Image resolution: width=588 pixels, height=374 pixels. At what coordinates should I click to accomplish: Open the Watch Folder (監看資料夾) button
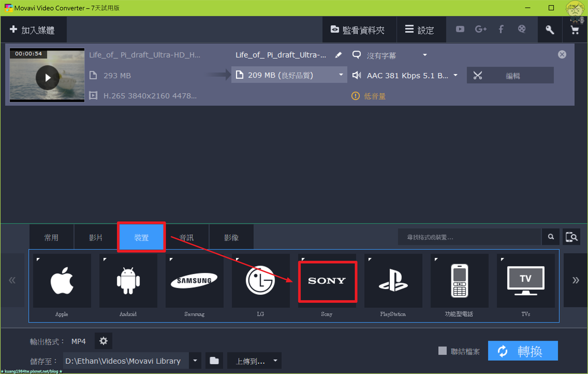(x=358, y=30)
